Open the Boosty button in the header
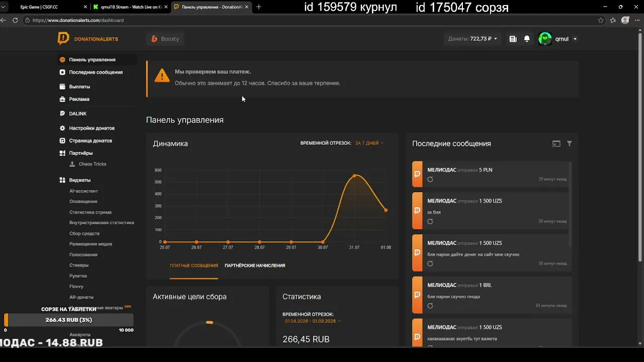 coord(166,39)
